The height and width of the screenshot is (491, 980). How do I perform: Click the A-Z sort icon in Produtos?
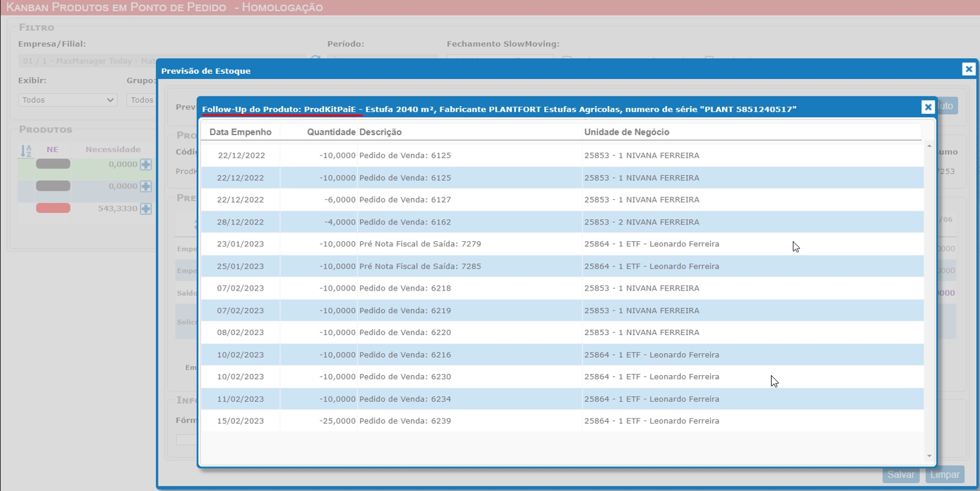26,151
